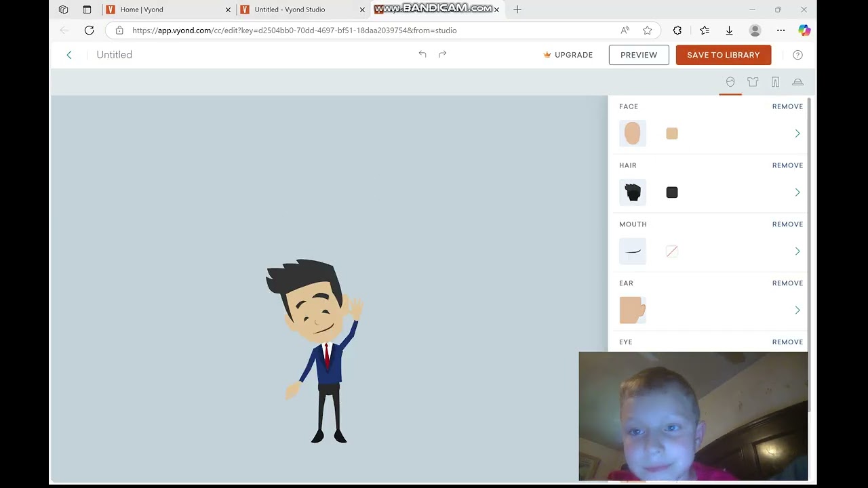Switch to the pants/bottom clothing tab
Screen dimensions: 868x488
pyautogui.click(x=775, y=82)
